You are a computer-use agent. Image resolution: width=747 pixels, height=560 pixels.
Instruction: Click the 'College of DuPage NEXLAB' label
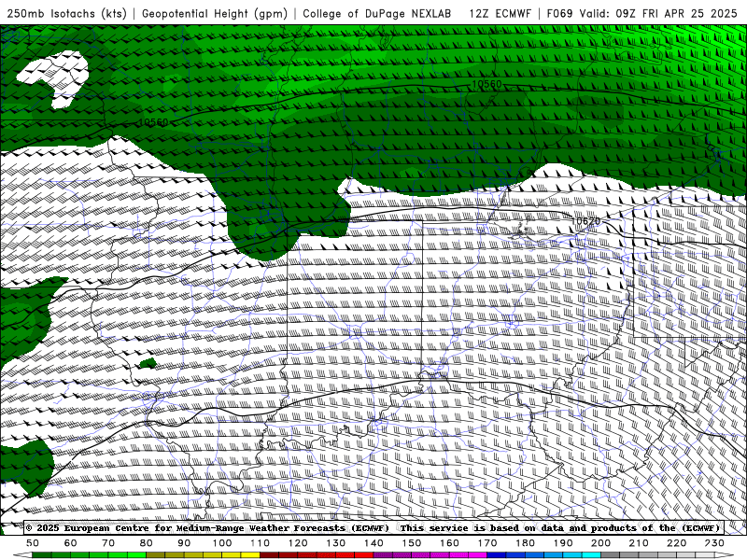[x=377, y=13]
